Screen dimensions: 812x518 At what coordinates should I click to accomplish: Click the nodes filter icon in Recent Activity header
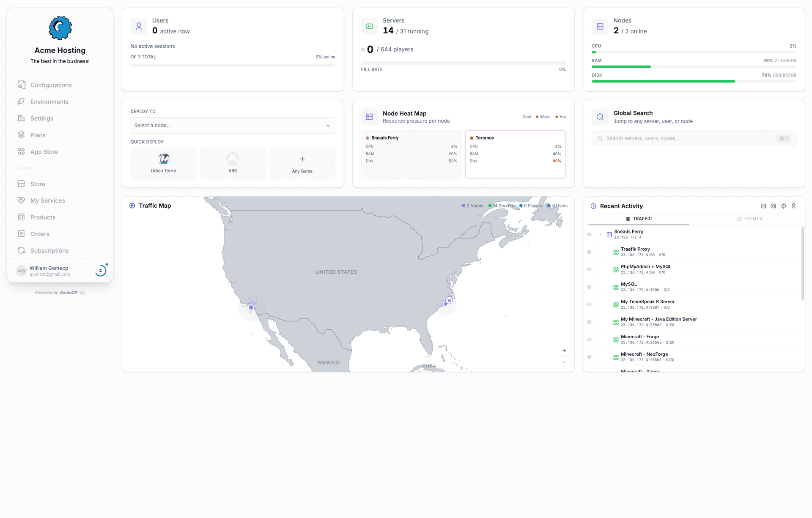[x=763, y=206]
